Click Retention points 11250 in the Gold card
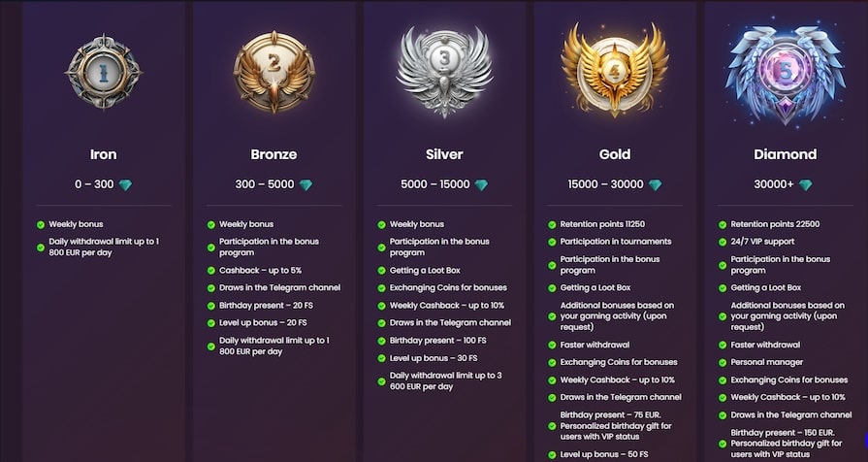Image resolution: width=868 pixels, height=462 pixels. pos(602,224)
